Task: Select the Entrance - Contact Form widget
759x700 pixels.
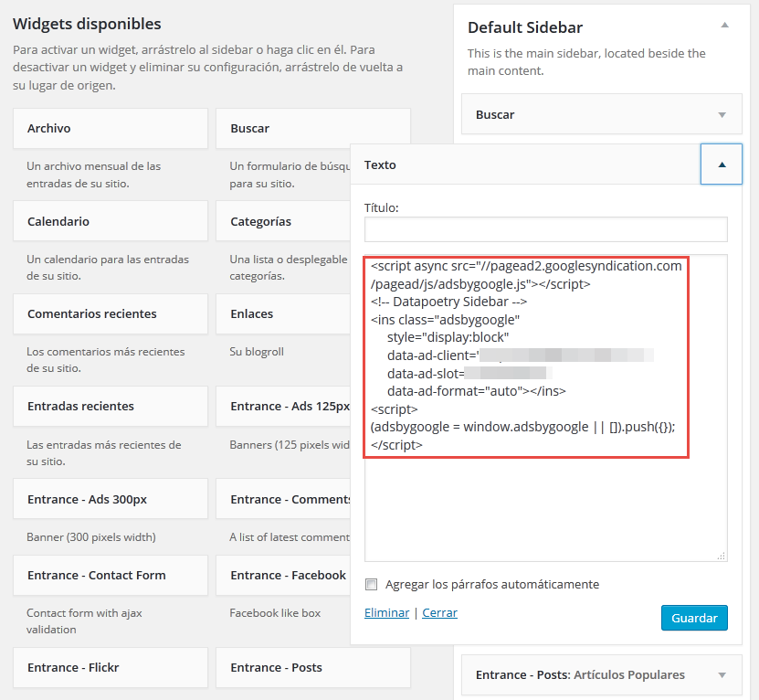Action: click(111, 576)
